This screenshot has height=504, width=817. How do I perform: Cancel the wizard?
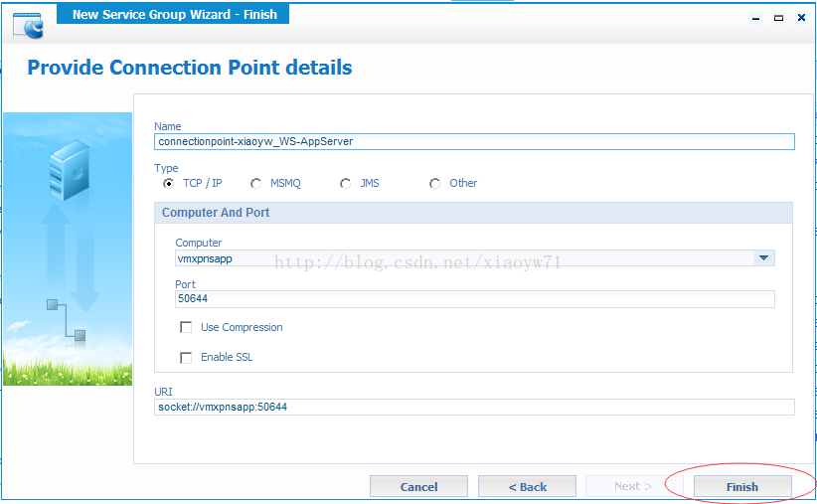(x=418, y=486)
